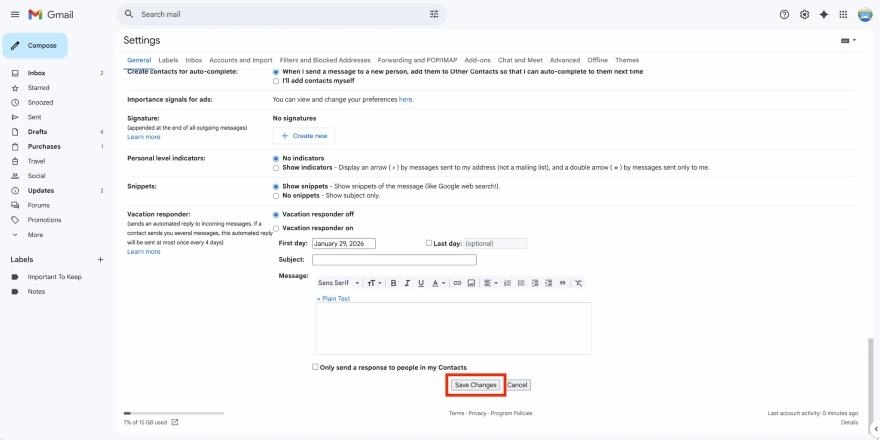Turn Vacation responder on
This screenshot has height=440, width=880.
(x=276, y=228)
